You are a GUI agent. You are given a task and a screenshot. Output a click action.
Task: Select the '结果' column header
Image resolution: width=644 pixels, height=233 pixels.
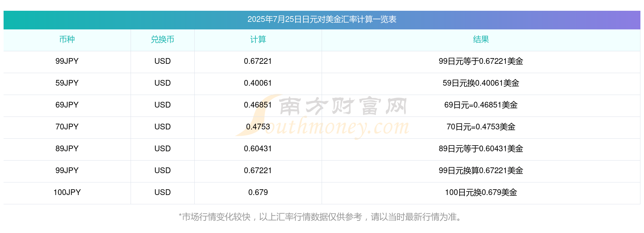pyautogui.click(x=481, y=39)
